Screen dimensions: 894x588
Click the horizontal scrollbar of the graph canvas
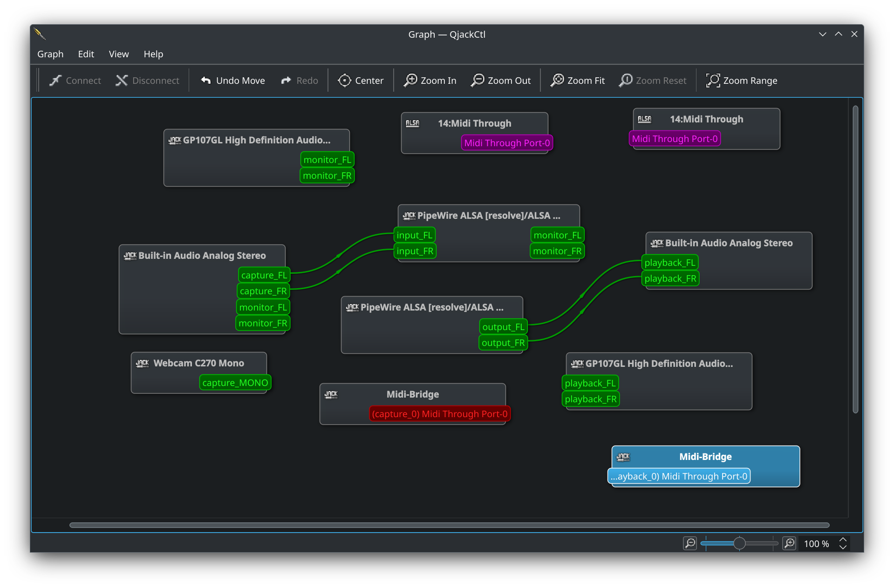tap(449, 525)
